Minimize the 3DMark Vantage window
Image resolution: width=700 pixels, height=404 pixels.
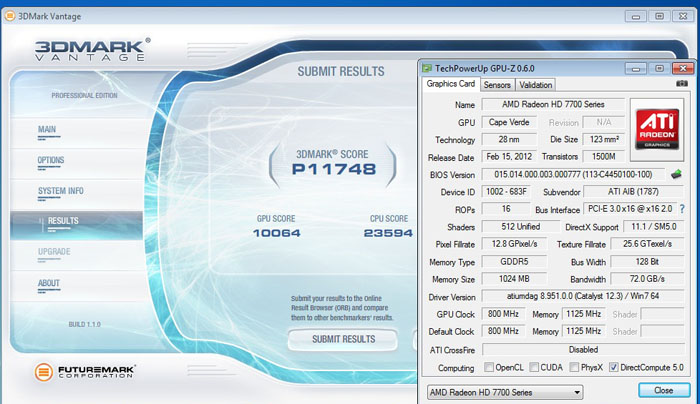636,17
